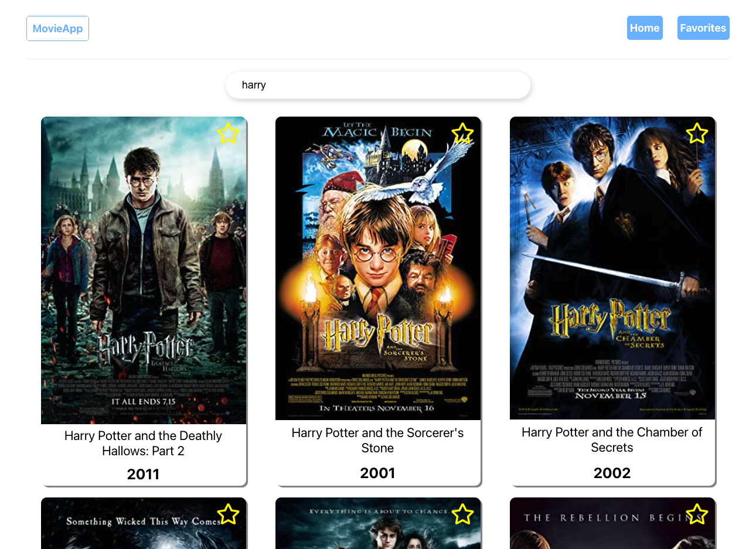Open Chamber of Secrets poster image
Screen dimensions: 756x549
[612, 268]
